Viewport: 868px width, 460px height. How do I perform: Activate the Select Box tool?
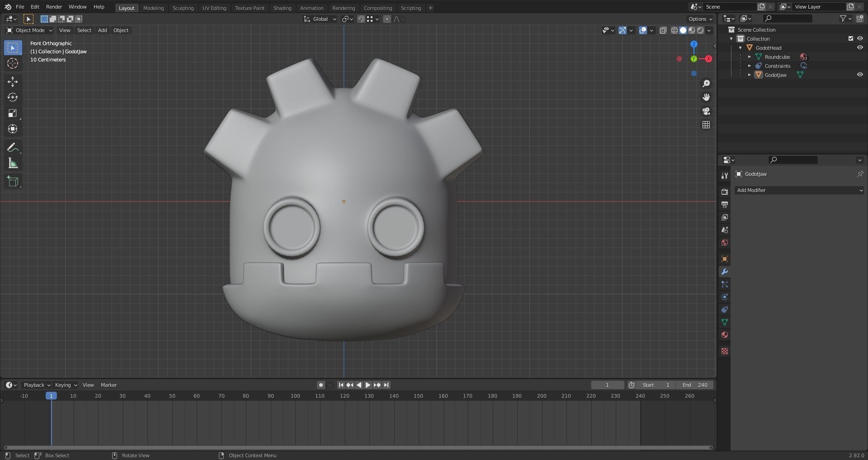[13, 47]
